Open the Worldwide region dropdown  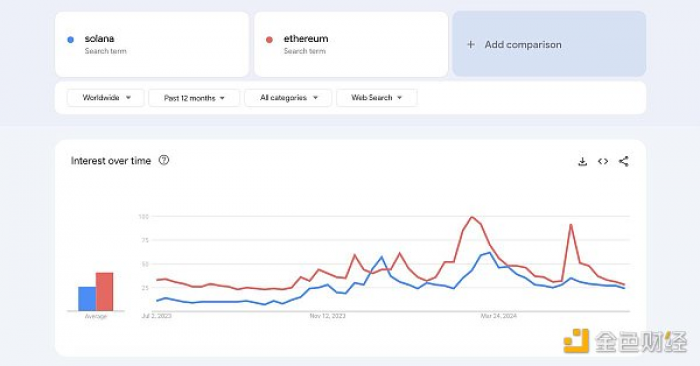click(x=106, y=98)
